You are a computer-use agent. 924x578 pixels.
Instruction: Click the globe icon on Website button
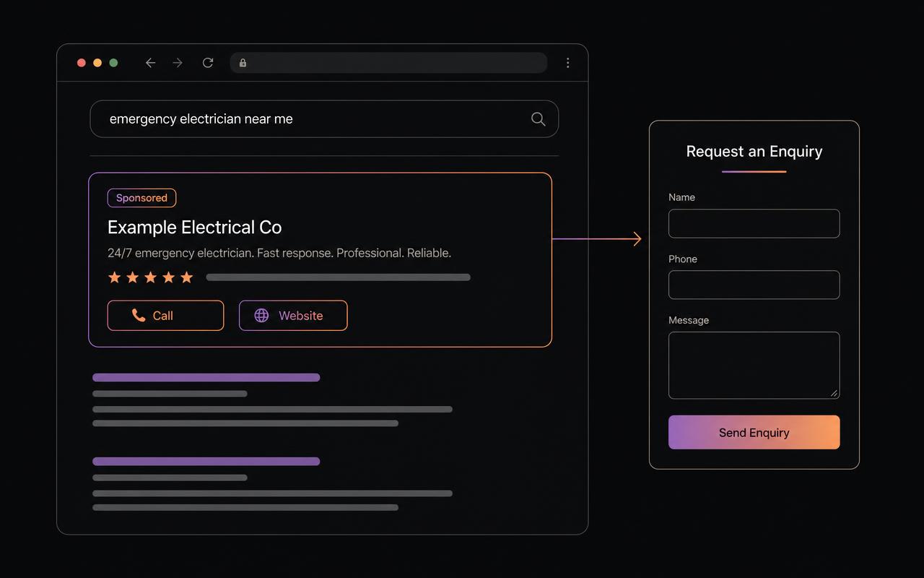pyautogui.click(x=262, y=316)
